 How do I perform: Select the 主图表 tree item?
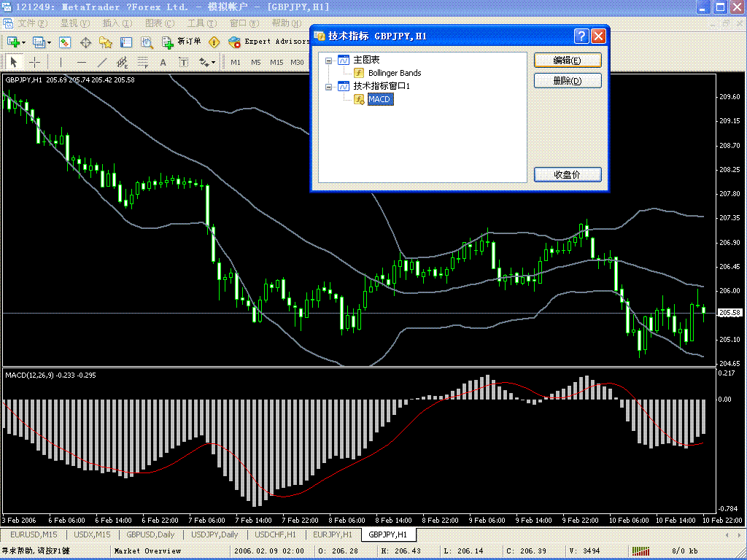click(366, 60)
